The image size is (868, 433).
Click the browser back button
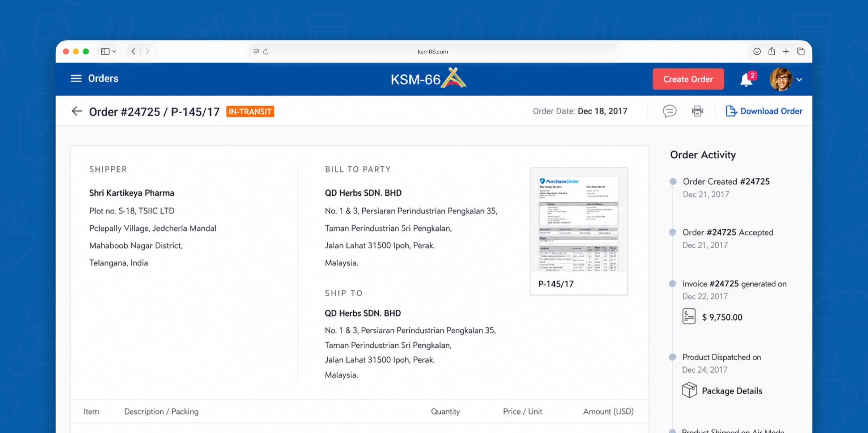pos(133,51)
